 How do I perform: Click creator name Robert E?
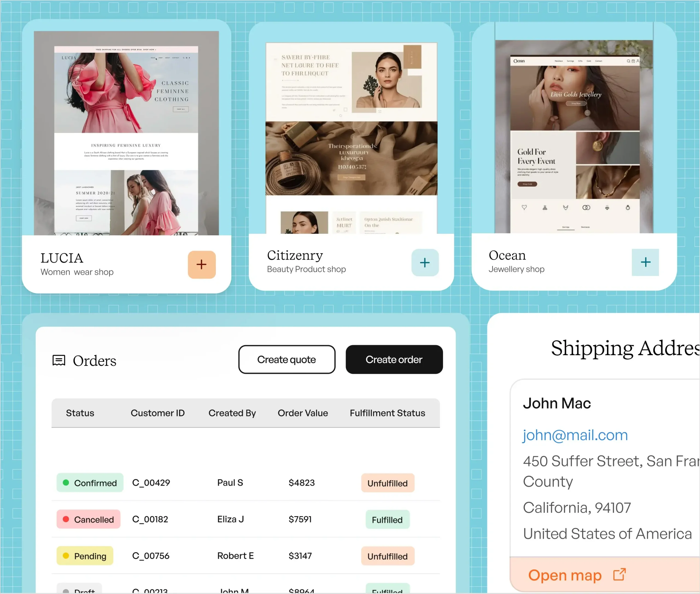[x=236, y=556]
